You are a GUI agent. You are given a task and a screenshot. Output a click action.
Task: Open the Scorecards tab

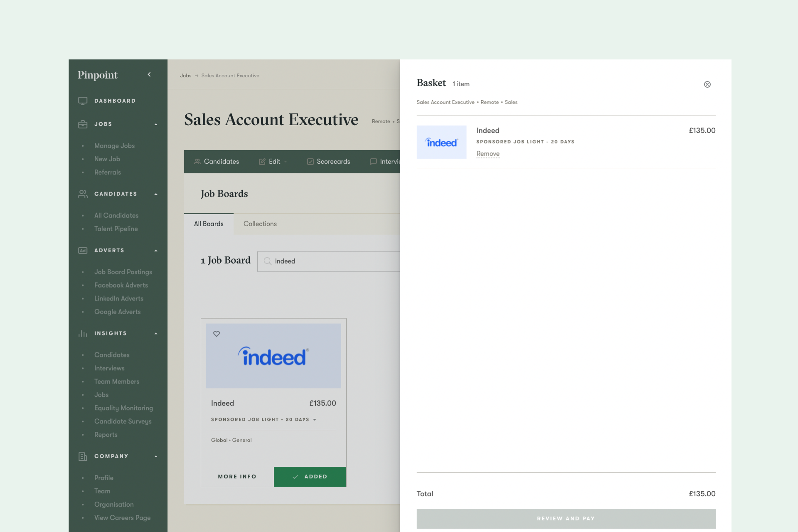[x=328, y=161]
